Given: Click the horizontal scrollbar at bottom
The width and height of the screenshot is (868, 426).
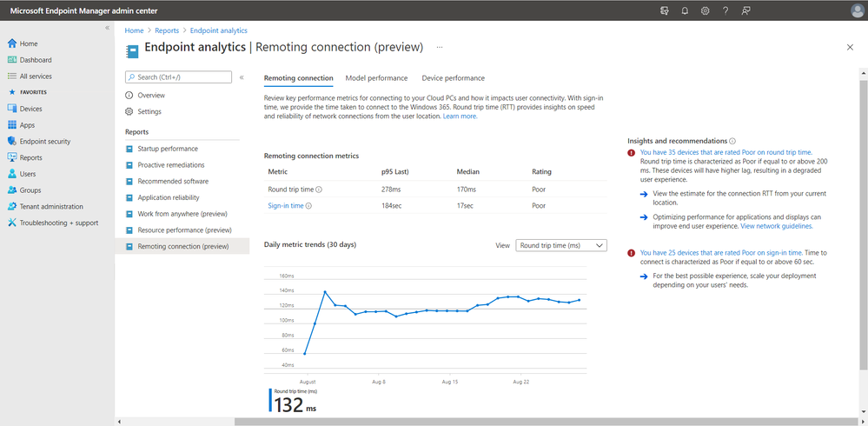Looking at the screenshot, I should (547, 423).
